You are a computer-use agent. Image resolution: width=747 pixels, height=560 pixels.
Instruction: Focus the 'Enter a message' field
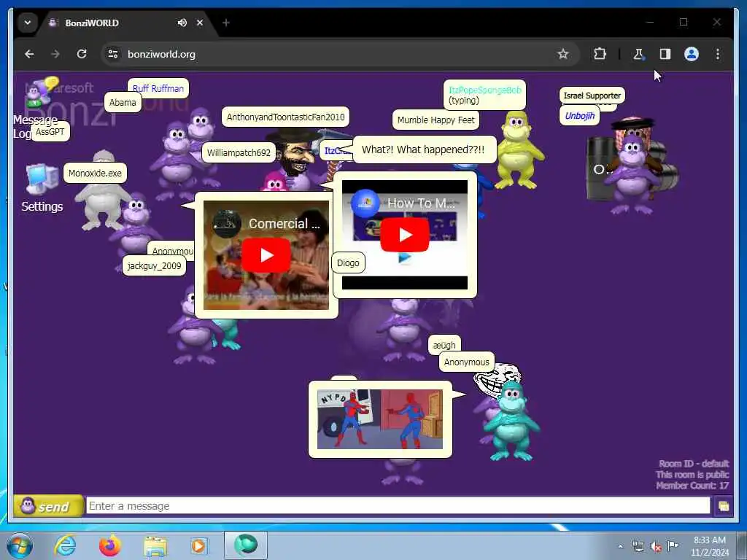coord(398,506)
